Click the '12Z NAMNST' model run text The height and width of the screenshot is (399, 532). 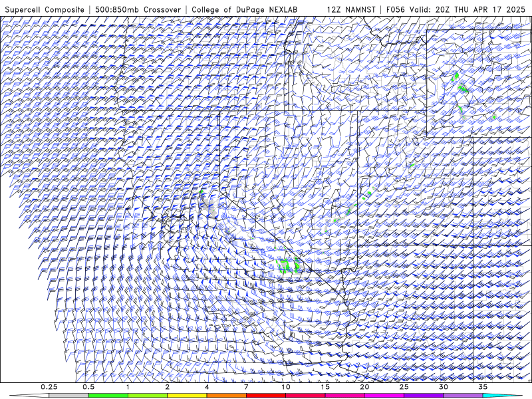(351, 10)
